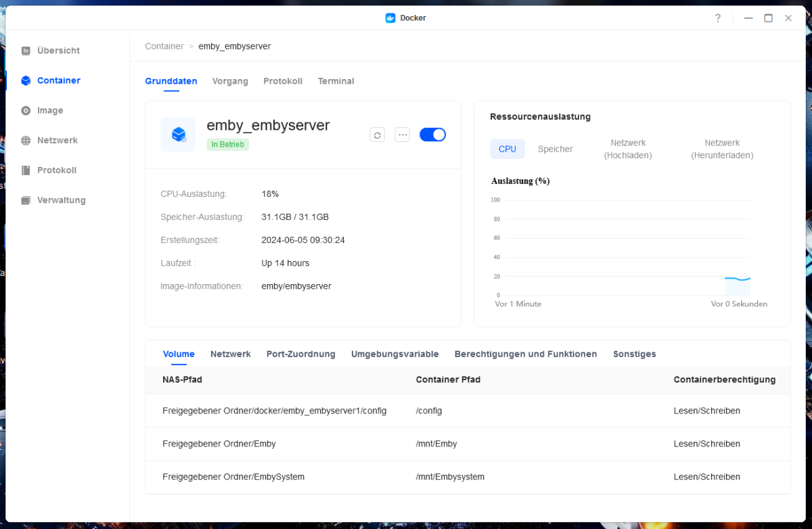Click the Übersicht sidebar icon
The height and width of the screenshot is (529, 812).
(x=26, y=51)
